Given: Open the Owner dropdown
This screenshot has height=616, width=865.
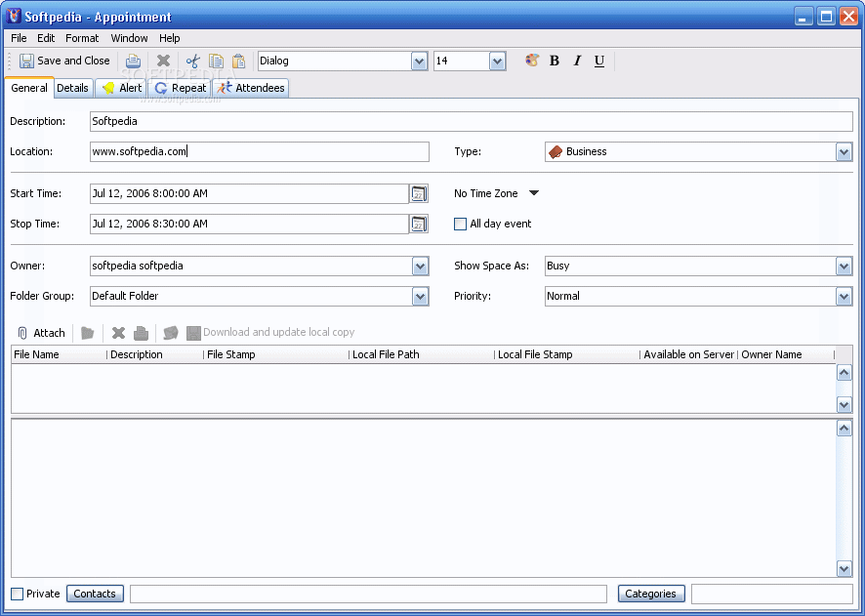Looking at the screenshot, I should 421,267.
